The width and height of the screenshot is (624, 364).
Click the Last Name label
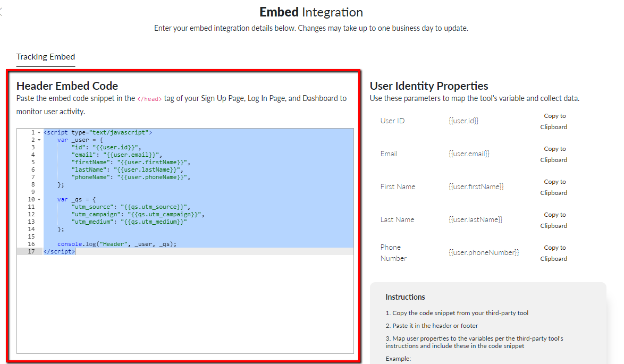tap(397, 220)
